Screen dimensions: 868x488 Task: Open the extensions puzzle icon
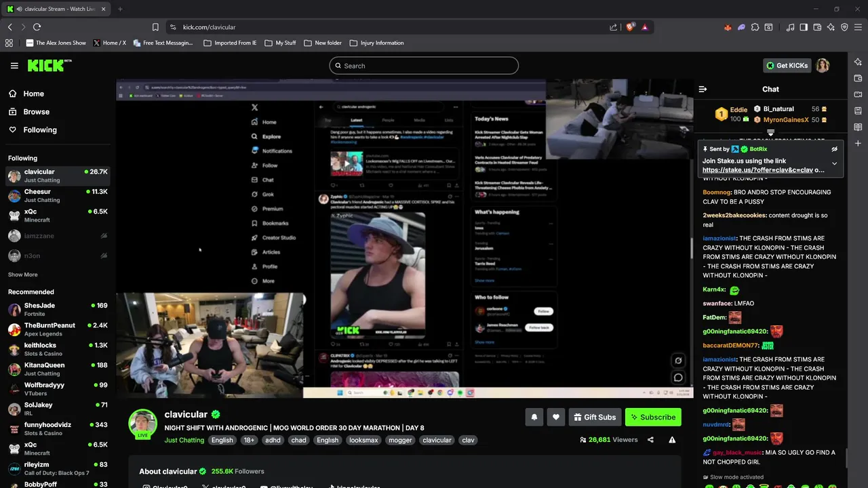(x=755, y=27)
